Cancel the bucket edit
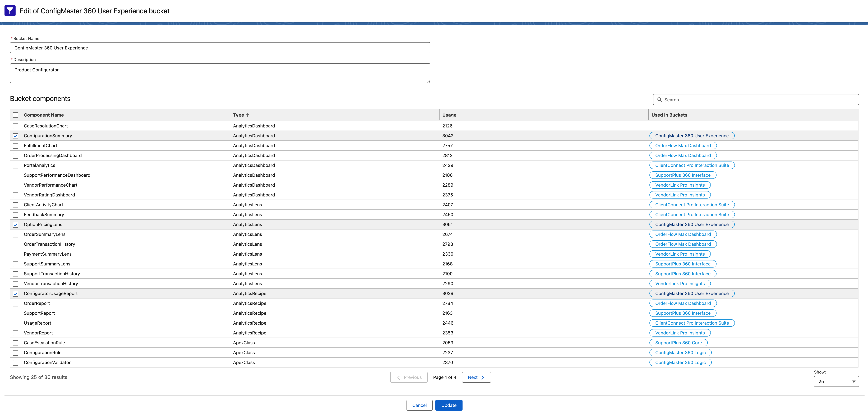The height and width of the screenshot is (414, 868). point(419,405)
